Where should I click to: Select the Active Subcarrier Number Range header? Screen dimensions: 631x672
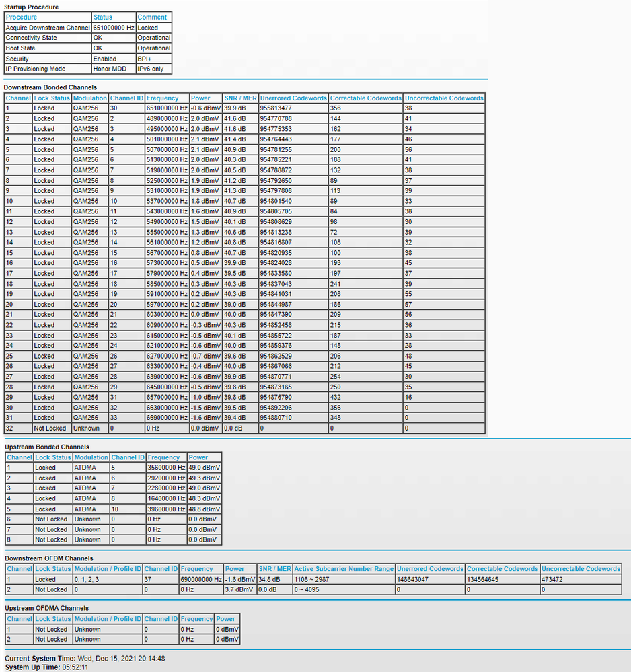[343, 569]
